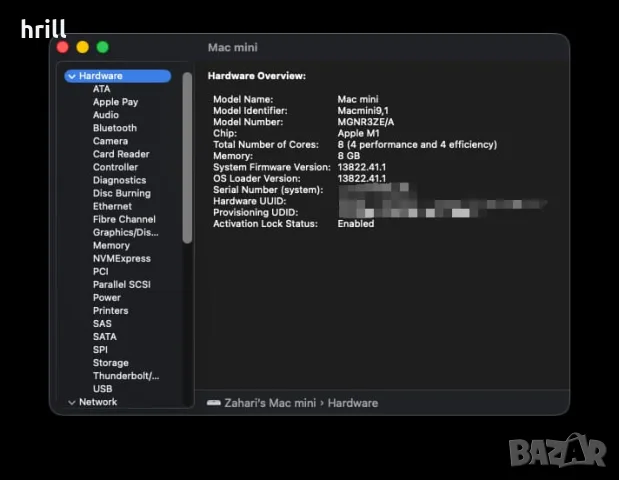Screen dimensions: 619x480
Task: Click the Model Name label
Action: pyautogui.click(x=243, y=99)
